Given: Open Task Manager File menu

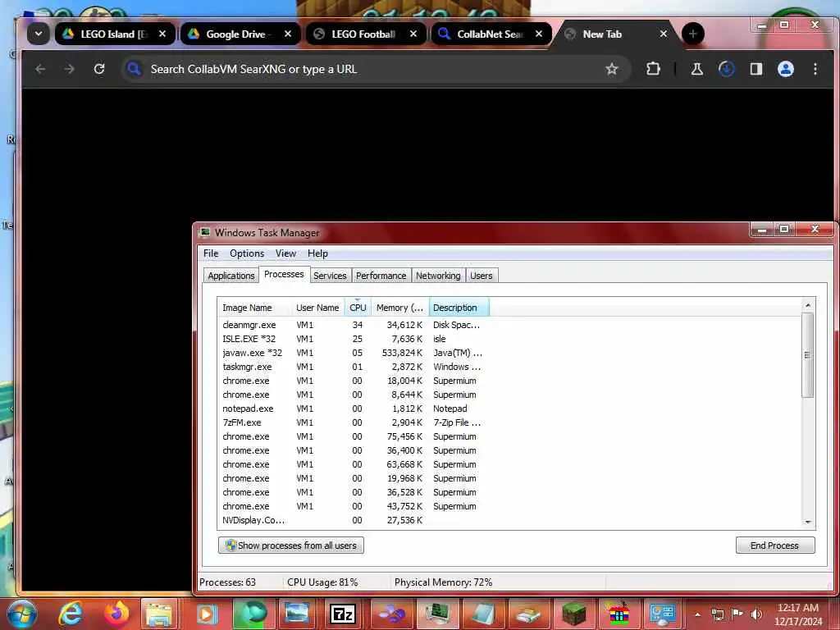Looking at the screenshot, I should pyautogui.click(x=211, y=253).
